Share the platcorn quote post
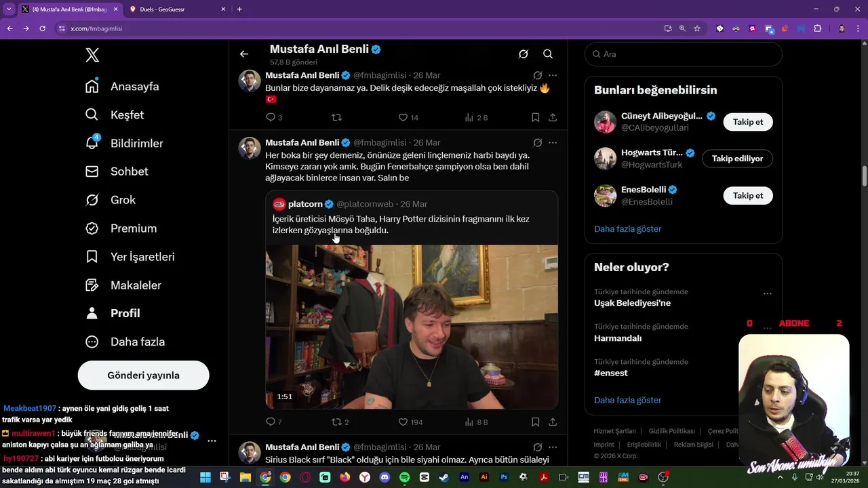Image resolution: width=868 pixels, height=488 pixels. click(553, 422)
